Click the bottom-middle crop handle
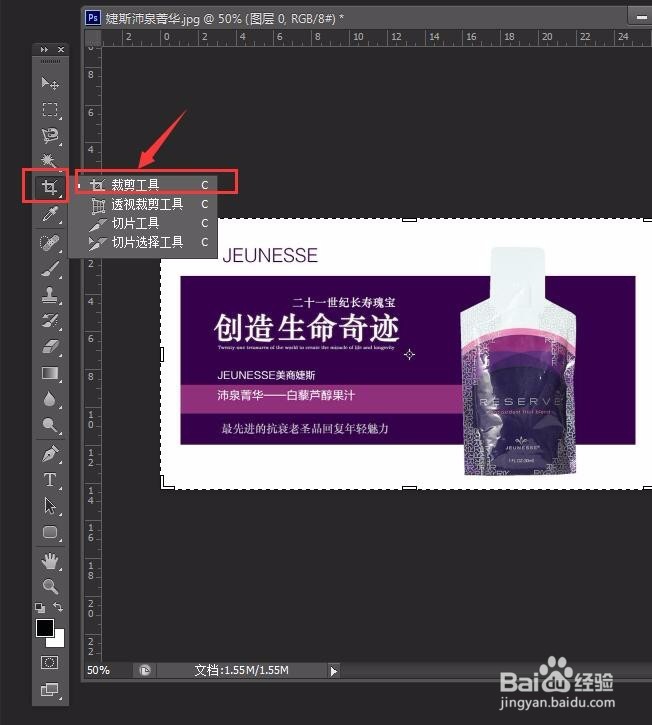The image size is (652, 725). (409, 488)
